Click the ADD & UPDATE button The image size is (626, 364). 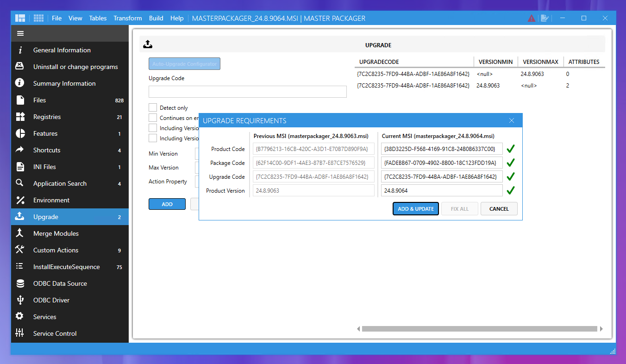coord(416,209)
